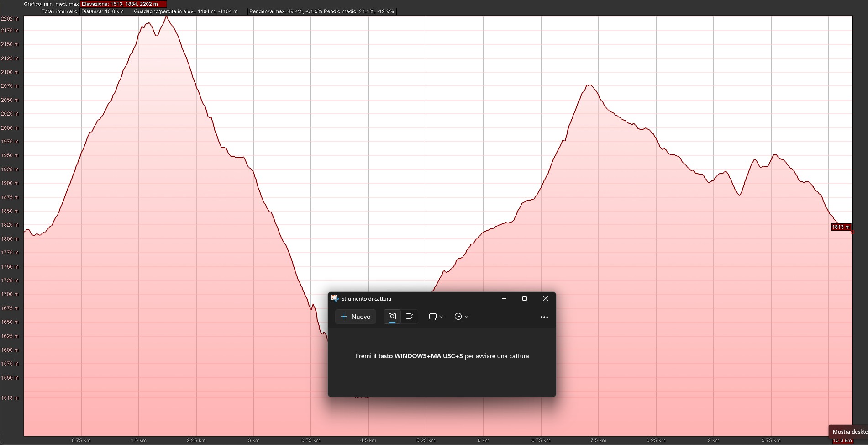Minimize the Strumento di cattura window

(x=504, y=298)
